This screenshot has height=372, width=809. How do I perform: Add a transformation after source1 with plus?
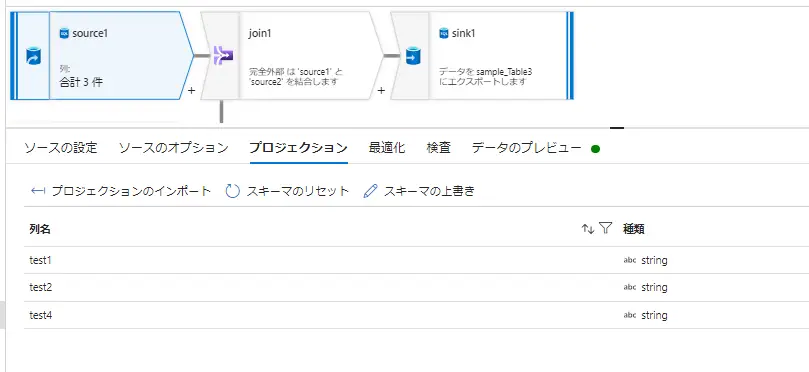191,91
